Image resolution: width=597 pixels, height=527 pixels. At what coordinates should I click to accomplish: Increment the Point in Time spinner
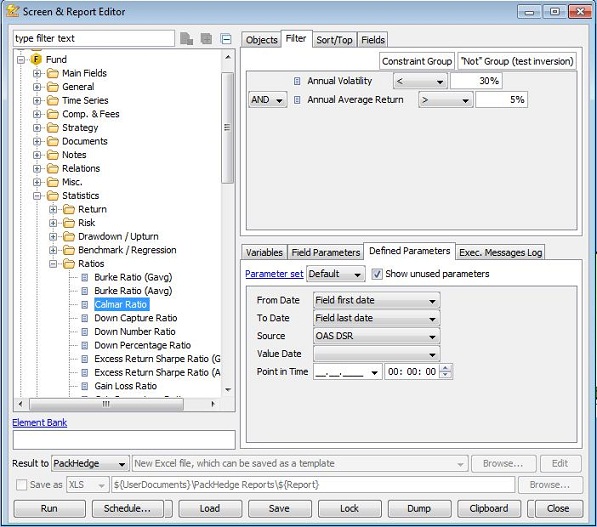(x=445, y=368)
